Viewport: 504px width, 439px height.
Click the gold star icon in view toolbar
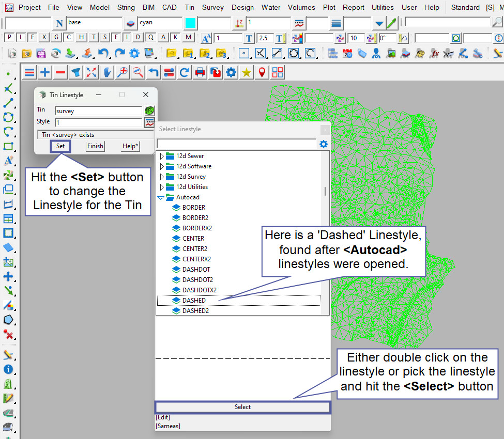247,73
